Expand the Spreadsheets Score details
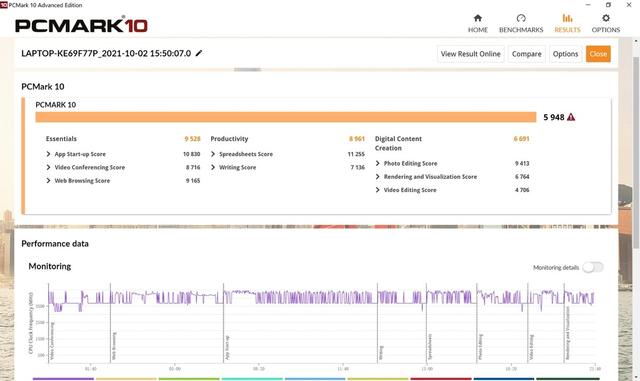 pos(287,154)
